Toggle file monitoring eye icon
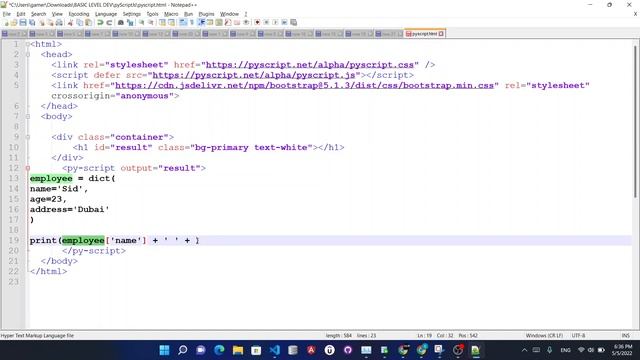 coord(246,22)
